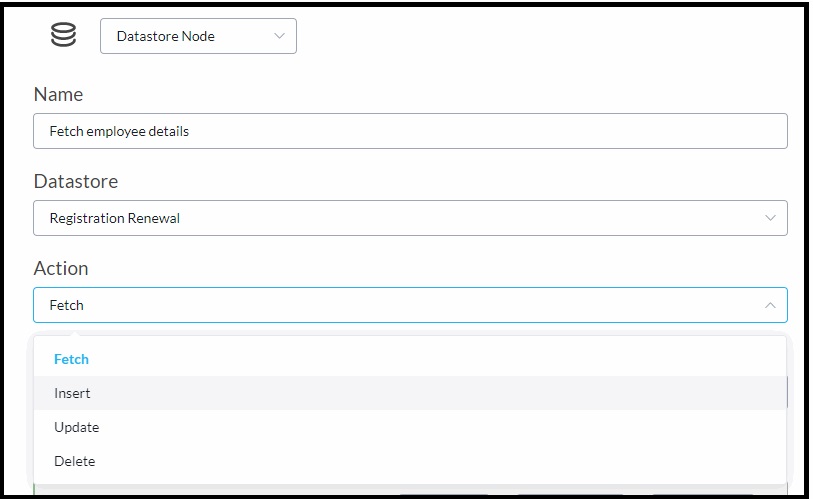Select Delete in the action list
Image resolution: width=813 pixels, height=499 pixels.
[x=410, y=461]
